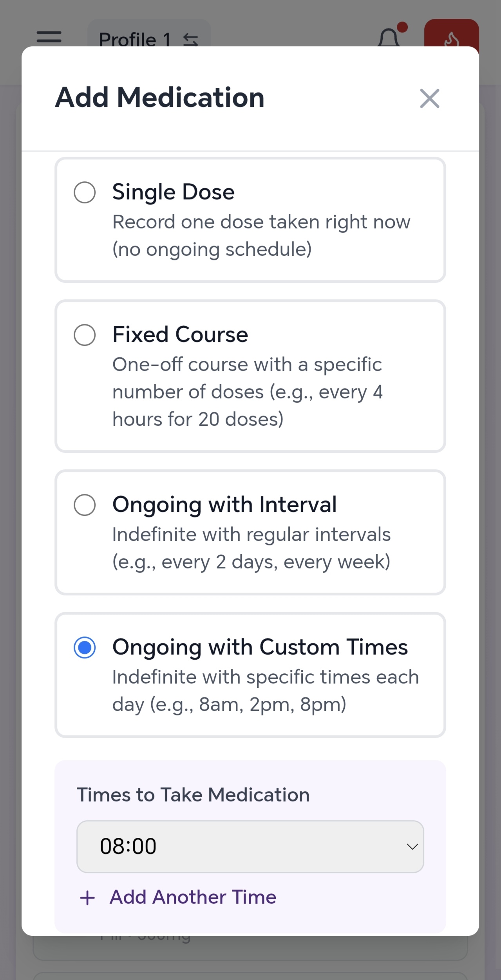Viewport: 501px width, 980px height.
Task: Select the Ongoing with Interval radio button
Action: (85, 505)
